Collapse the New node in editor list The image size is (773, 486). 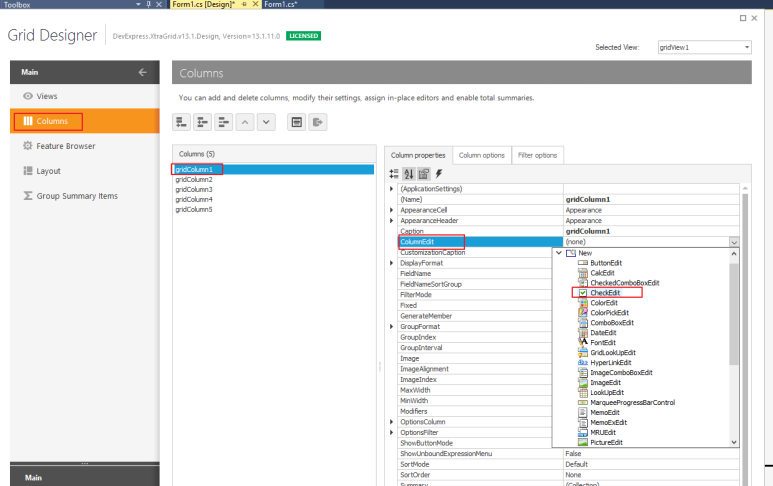[x=559, y=253]
